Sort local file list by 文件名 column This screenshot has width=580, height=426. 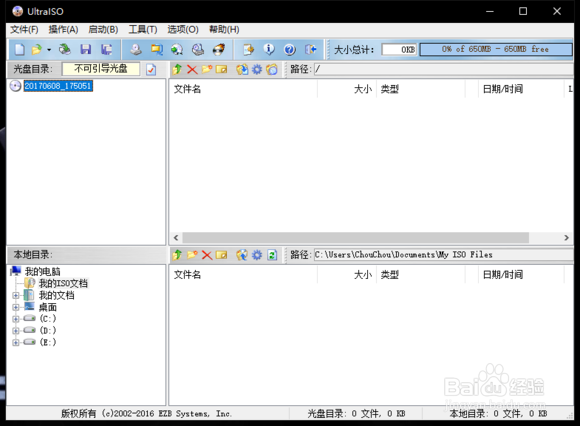point(243,275)
